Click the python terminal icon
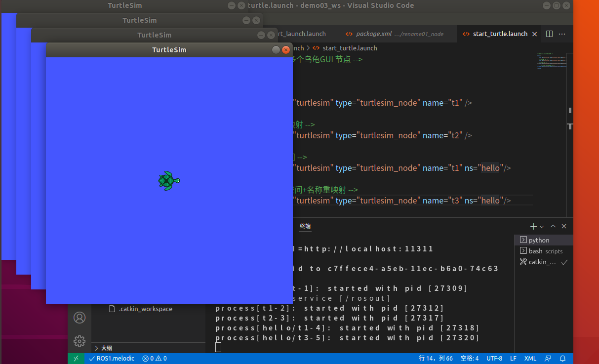Viewport: 599px width, 364px height. 523,240
